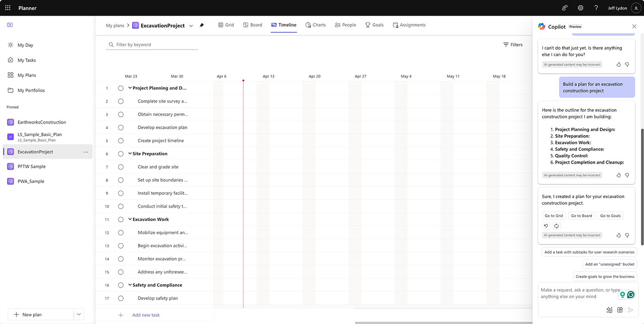The width and height of the screenshot is (644, 324).
Task: Open the help question mark icon
Action: click(x=596, y=8)
